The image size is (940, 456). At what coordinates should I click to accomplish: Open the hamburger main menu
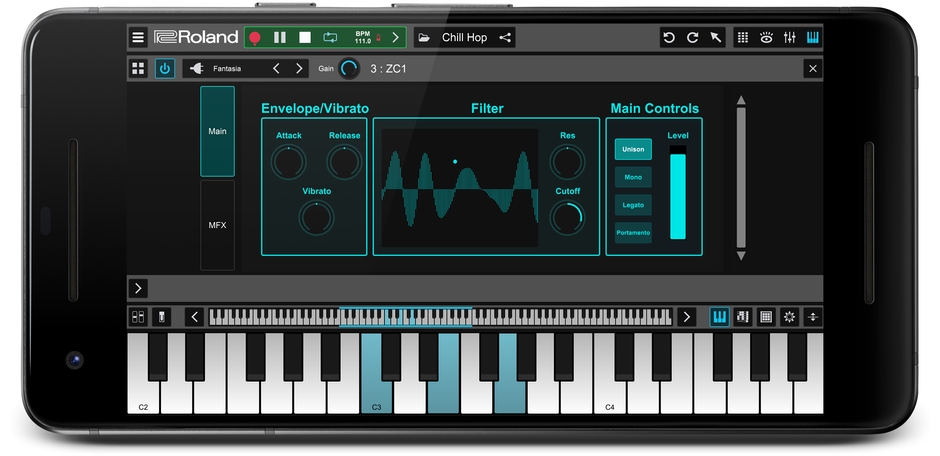point(138,38)
